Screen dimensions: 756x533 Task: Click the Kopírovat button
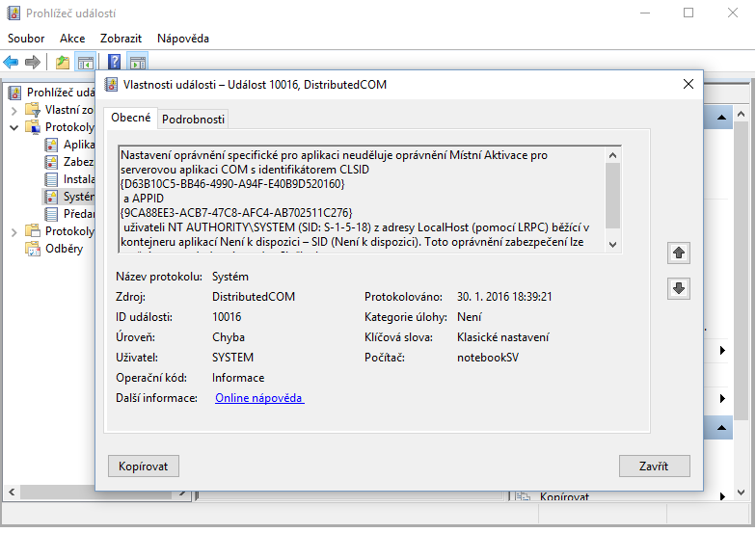coord(144,466)
